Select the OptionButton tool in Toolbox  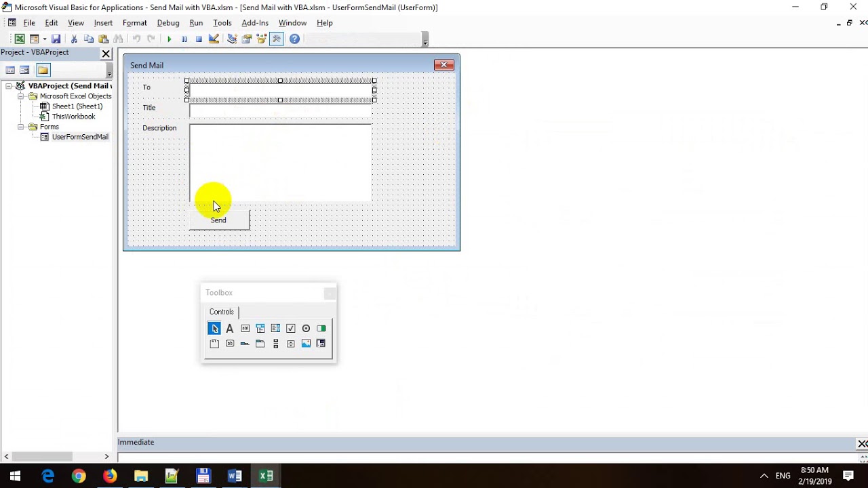point(306,329)
